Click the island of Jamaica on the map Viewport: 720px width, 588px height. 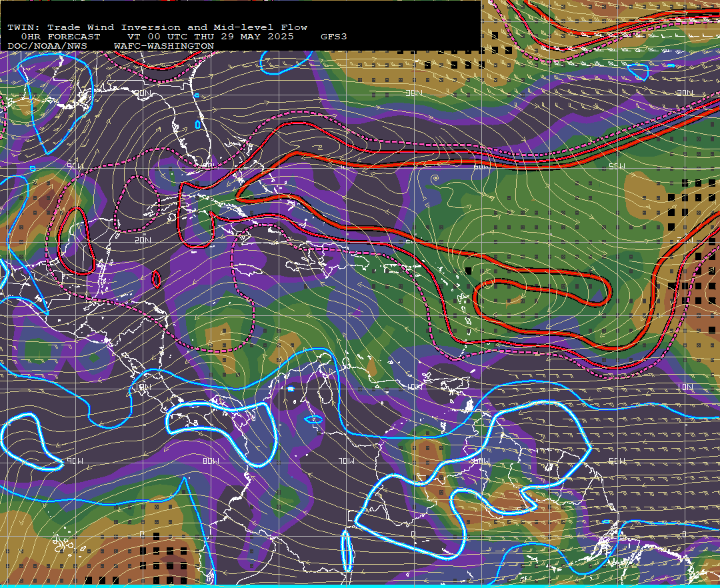(249, 271)
